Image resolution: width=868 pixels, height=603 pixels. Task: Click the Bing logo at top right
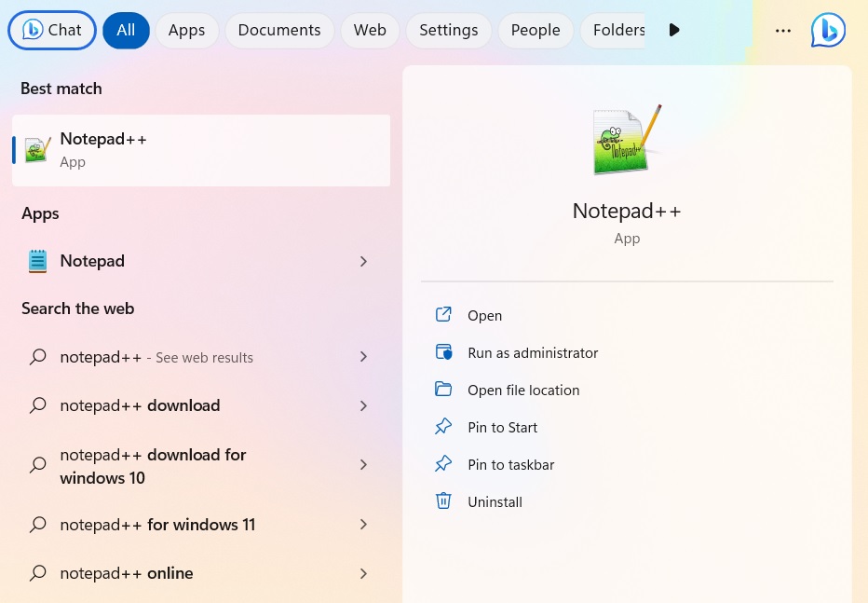(x=828, y=30)
